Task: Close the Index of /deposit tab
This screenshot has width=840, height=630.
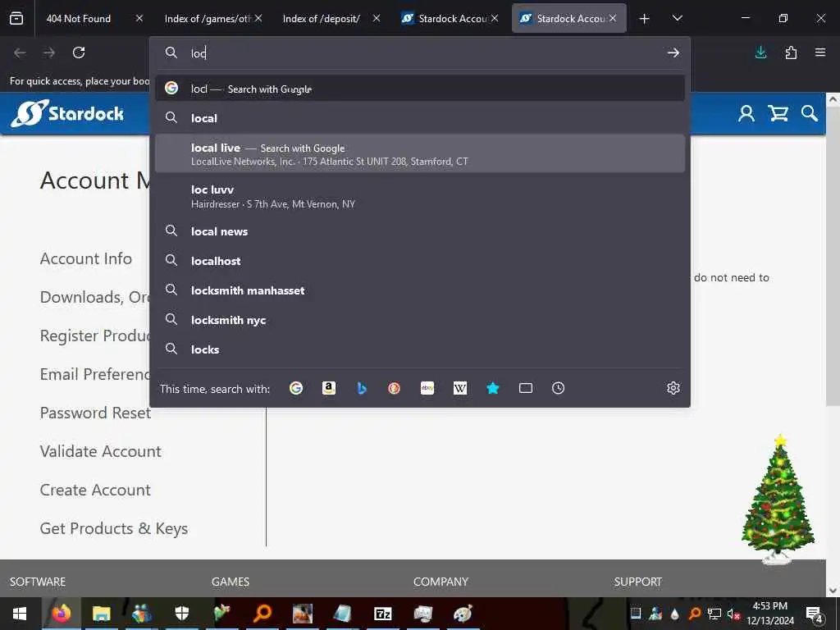Action: (x=377, y=18)
